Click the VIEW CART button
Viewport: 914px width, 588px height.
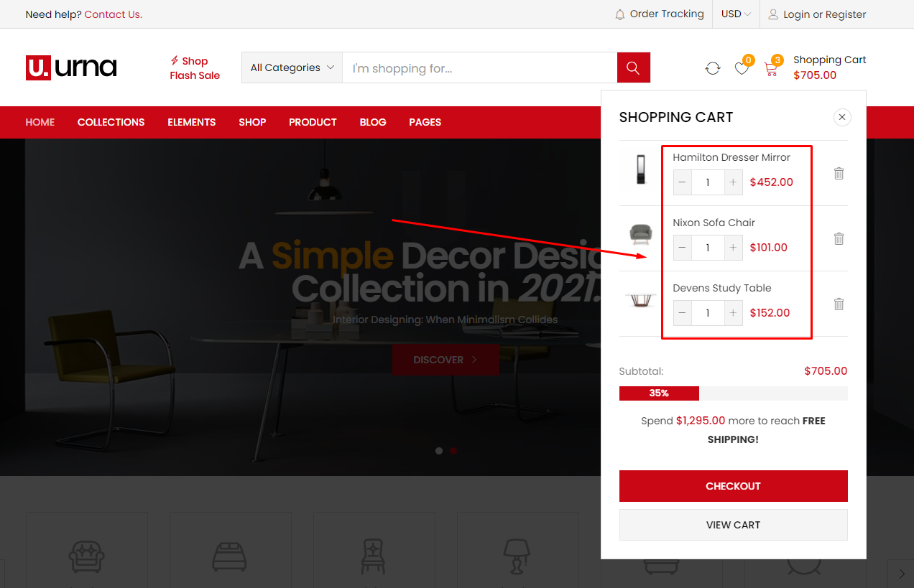pyautogui.click(x=733, y=525)
